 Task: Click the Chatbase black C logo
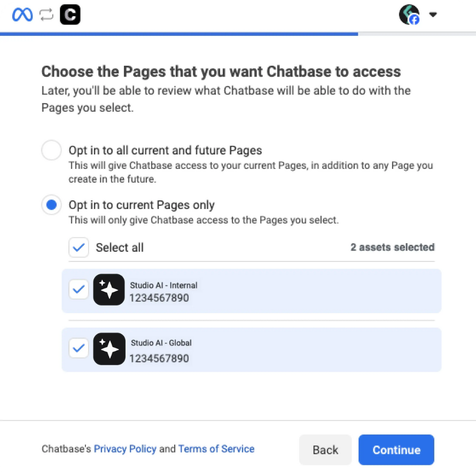tap(70, 14)
